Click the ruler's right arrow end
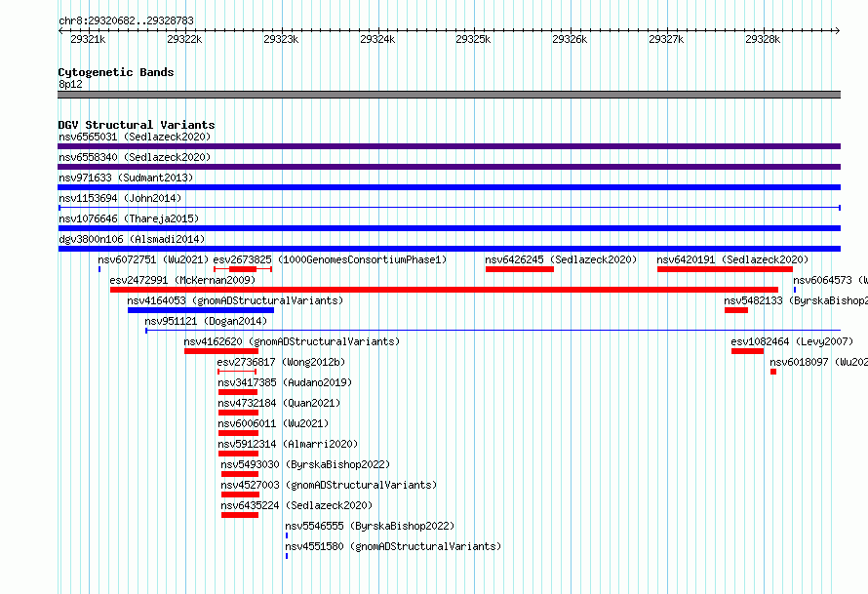The width and height of the screenshot is (868, 594). tap(838, 30)
